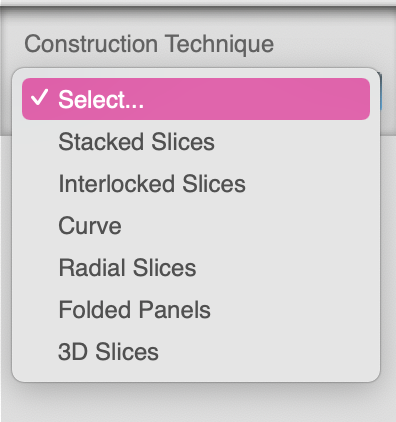Click the checkmark beside Select...
This screenshot has height=422, width=396.
click(x=39, y=98)
